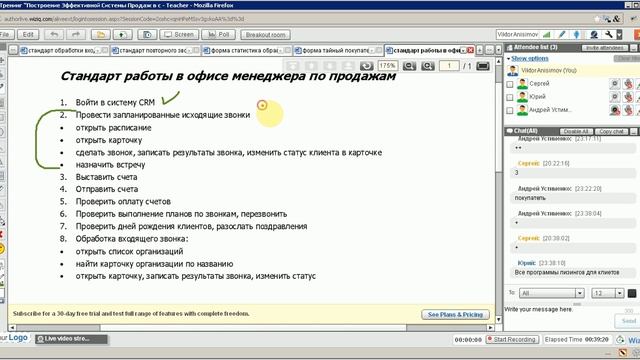Screen dimensions: 640x360
Task: Open the File menu
Action: (7, 35)
